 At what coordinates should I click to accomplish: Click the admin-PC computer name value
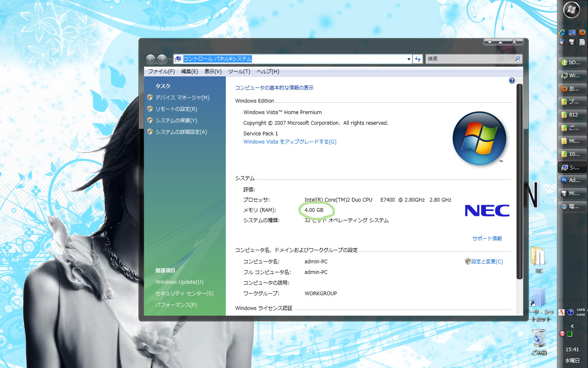point(316,262)
